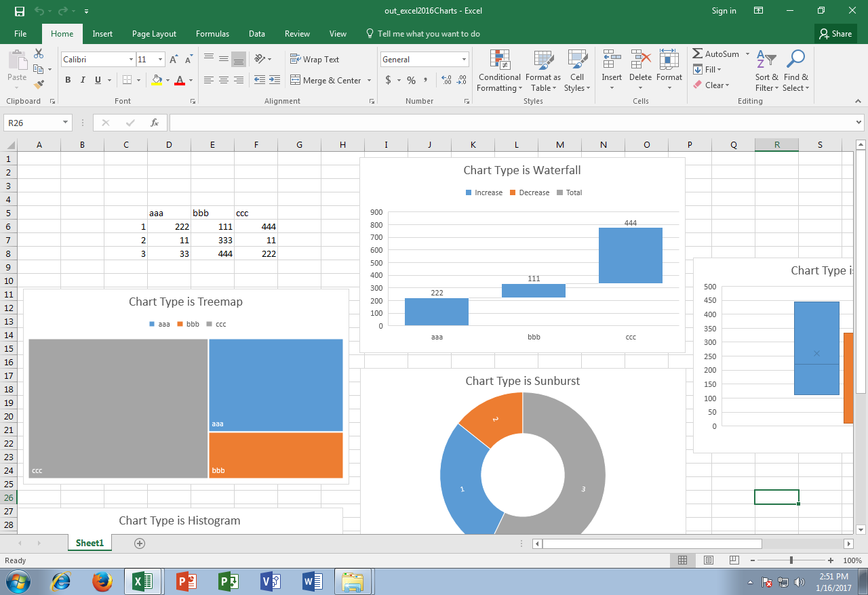The height and width of the screenshot is (595, 868).
Task: Open the General number format dropdown
Action: click(464, 60)
